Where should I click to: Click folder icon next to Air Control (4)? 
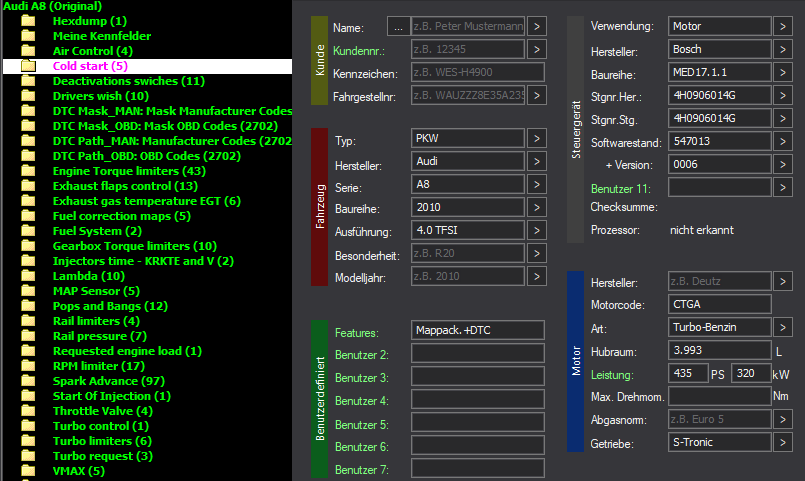coord(28,51)
